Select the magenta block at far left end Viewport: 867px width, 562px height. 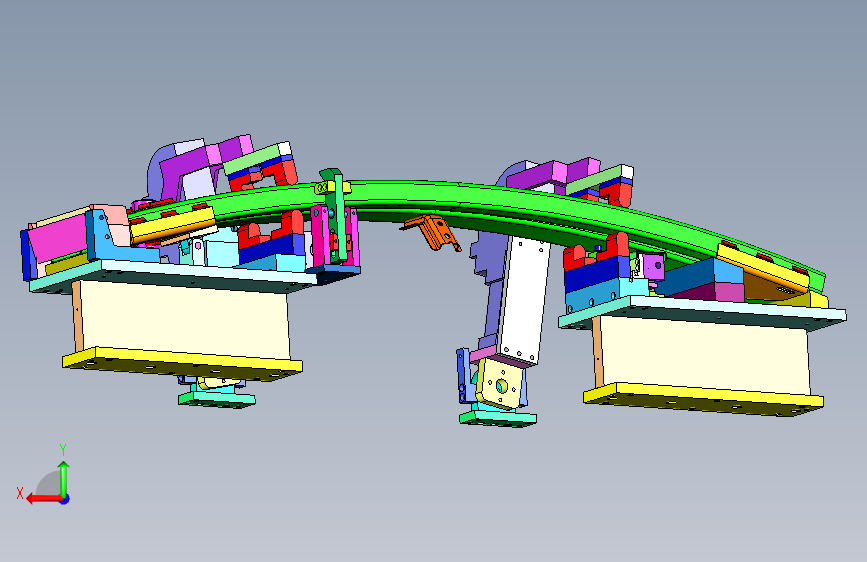[x=57, y=238]
